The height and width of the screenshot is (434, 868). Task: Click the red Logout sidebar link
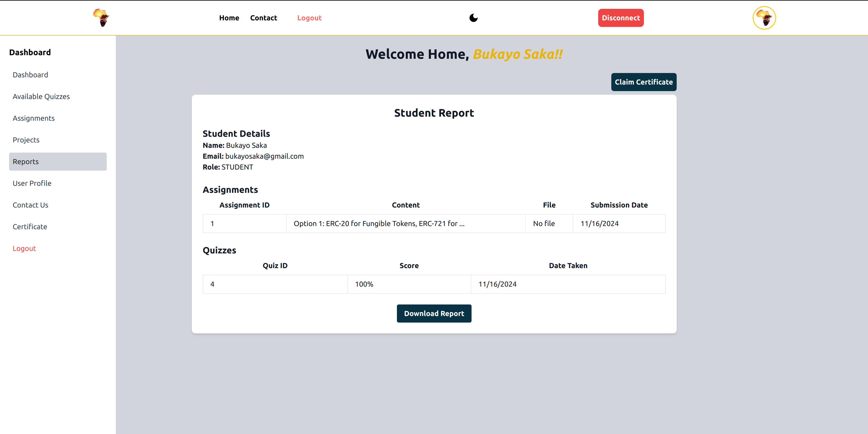(x=24, y=248)
